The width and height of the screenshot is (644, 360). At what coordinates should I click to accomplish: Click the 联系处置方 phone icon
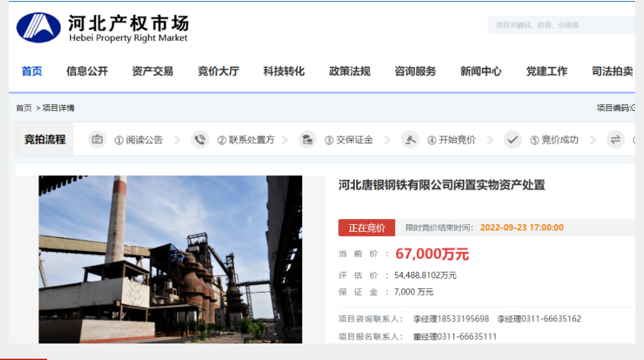(200, 140)
